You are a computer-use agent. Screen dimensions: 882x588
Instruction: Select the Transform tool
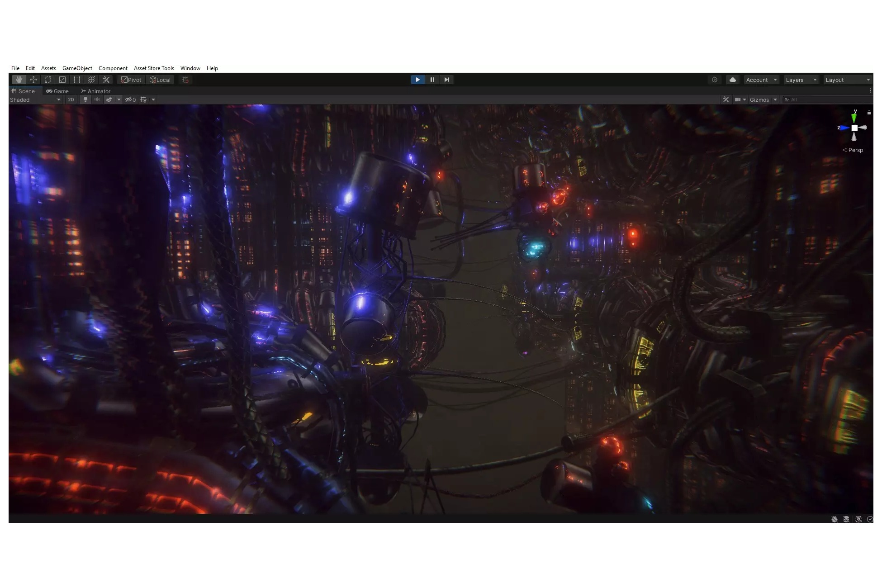91,80
